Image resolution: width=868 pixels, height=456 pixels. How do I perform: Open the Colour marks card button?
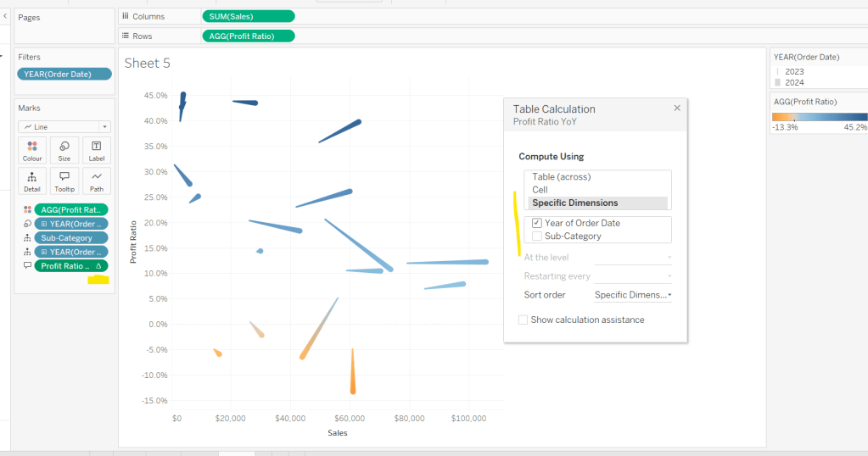[32, 150]
